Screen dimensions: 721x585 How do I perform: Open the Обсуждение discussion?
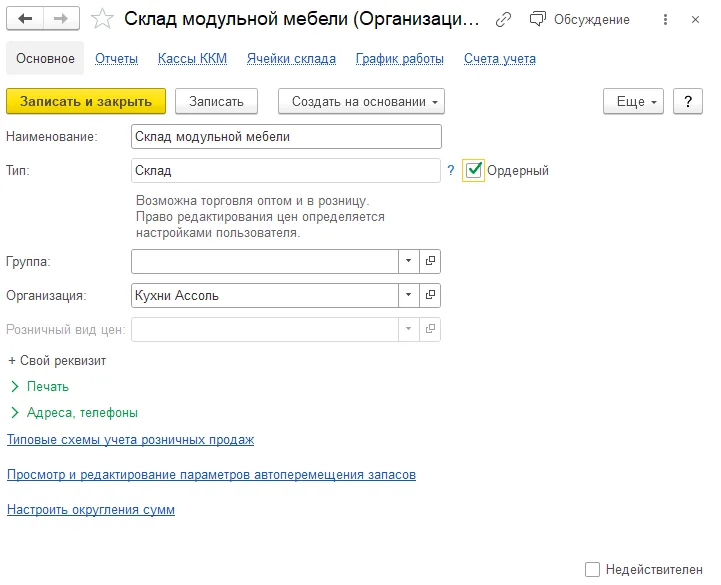click(580, 19)
